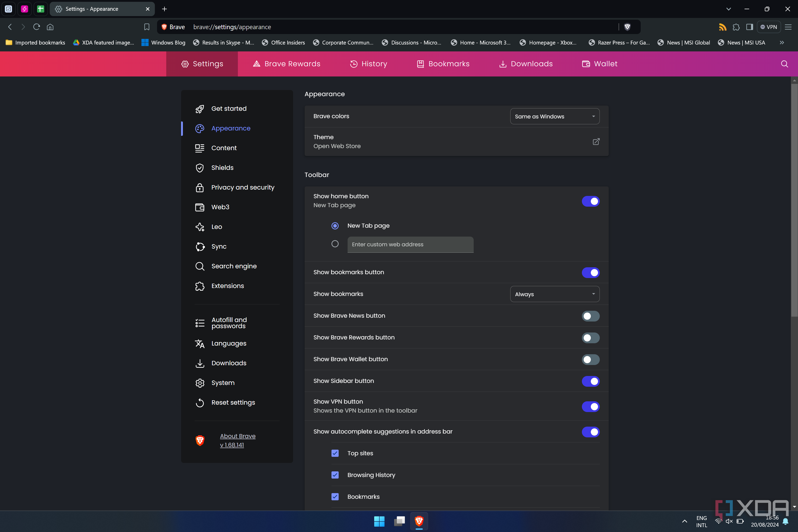Open Windows Blog bookmark
The image size is (798, 532).
point(163,42)
